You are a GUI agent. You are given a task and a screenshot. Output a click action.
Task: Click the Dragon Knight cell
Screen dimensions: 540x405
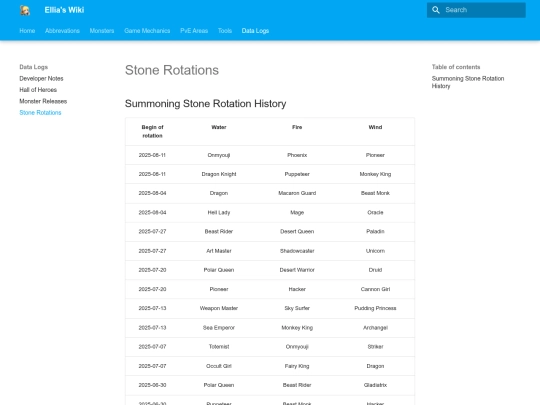(x=219, y=174)
